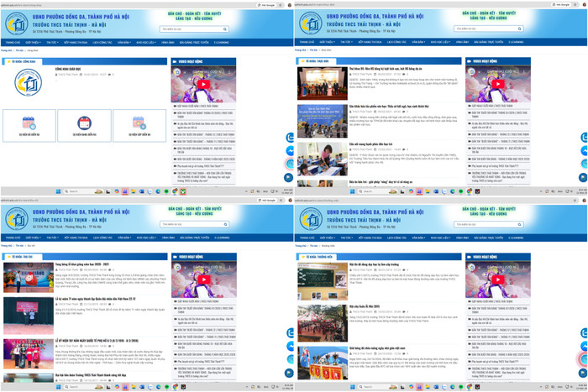Open the 'Văn bản' dropdown in the bottom-left page
The height and width of the screenshot is (392, 588).
(123, 238)
